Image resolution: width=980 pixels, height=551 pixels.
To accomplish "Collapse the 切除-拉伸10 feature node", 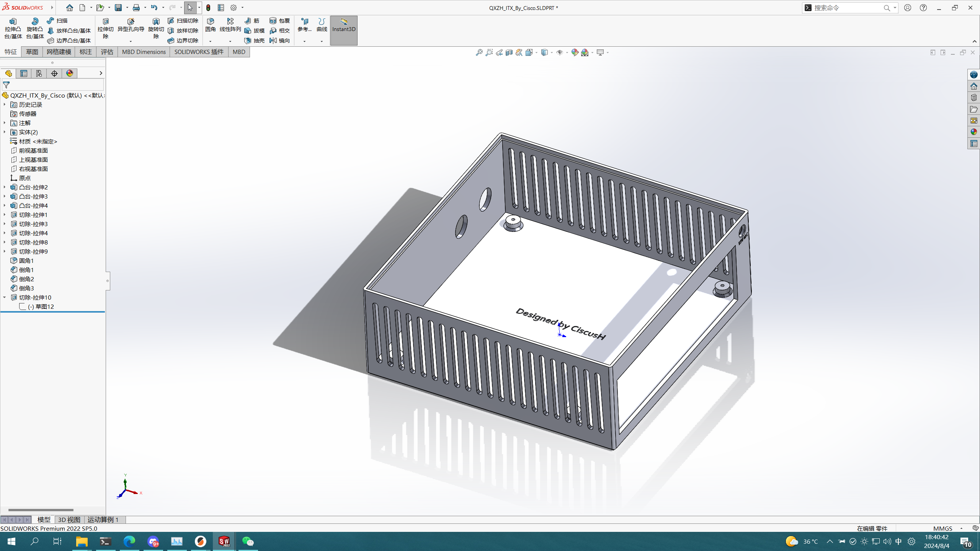I will click(x=5, y=297).
